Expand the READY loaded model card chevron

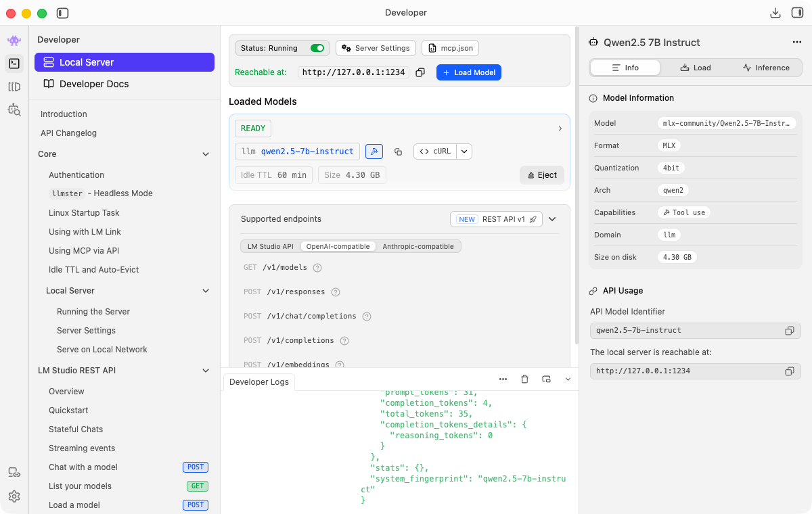(560, 128)
